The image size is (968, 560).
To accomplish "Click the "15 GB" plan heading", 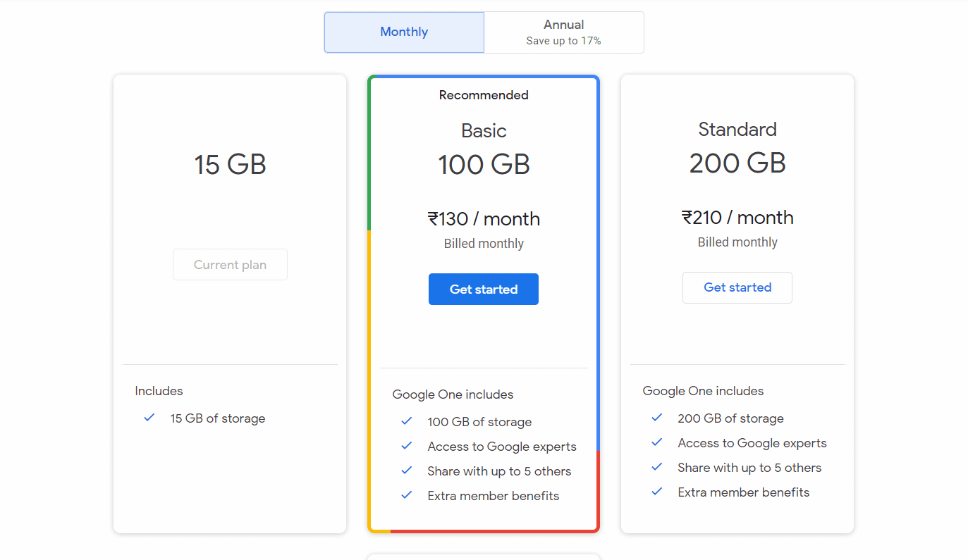I will 230,165.
